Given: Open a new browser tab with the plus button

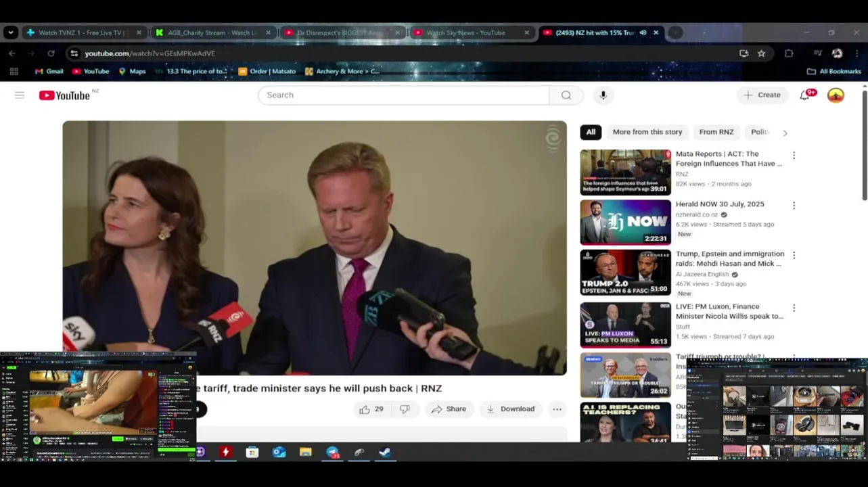Looking at the screenshot, I should pos(675,32).
